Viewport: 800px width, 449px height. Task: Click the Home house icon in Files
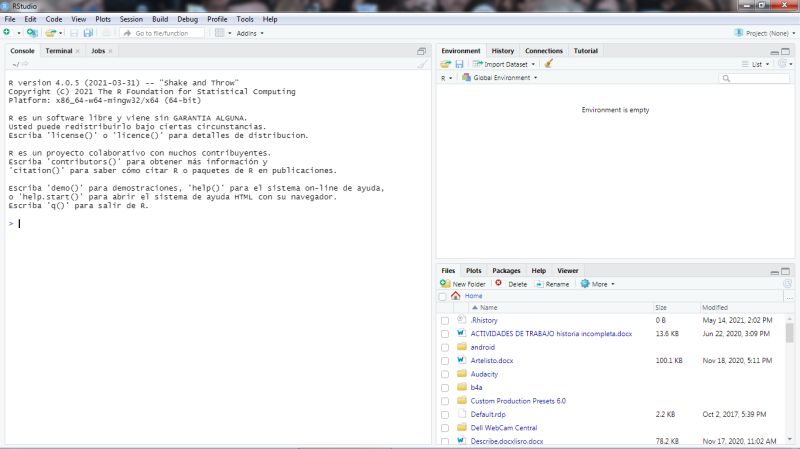(x=456, y=295)
